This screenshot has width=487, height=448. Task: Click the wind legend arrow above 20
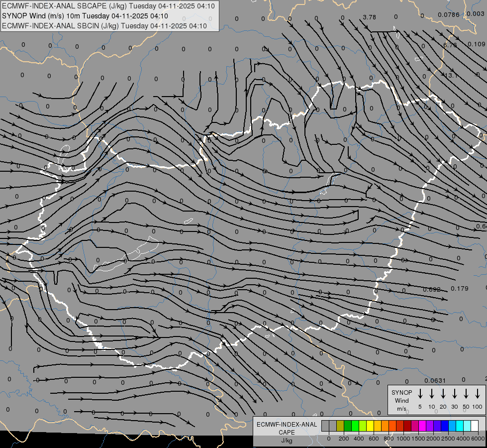443,394
